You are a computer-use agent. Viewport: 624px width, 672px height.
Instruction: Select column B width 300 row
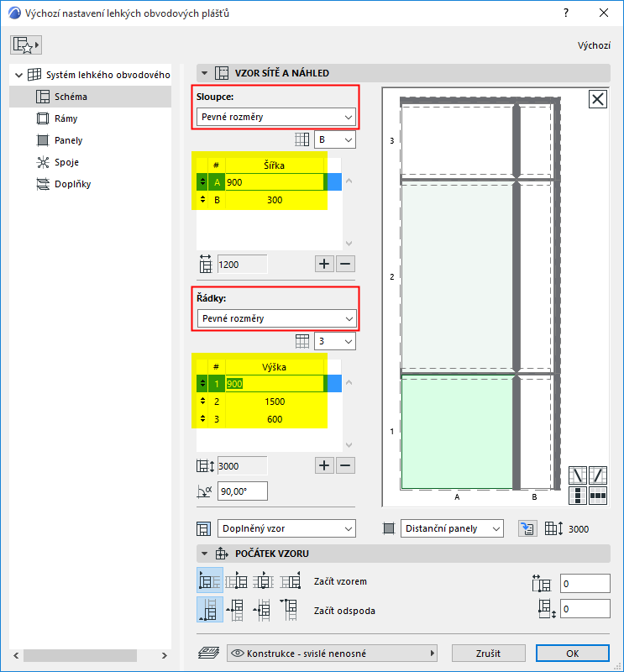click(x=269, y=200)
